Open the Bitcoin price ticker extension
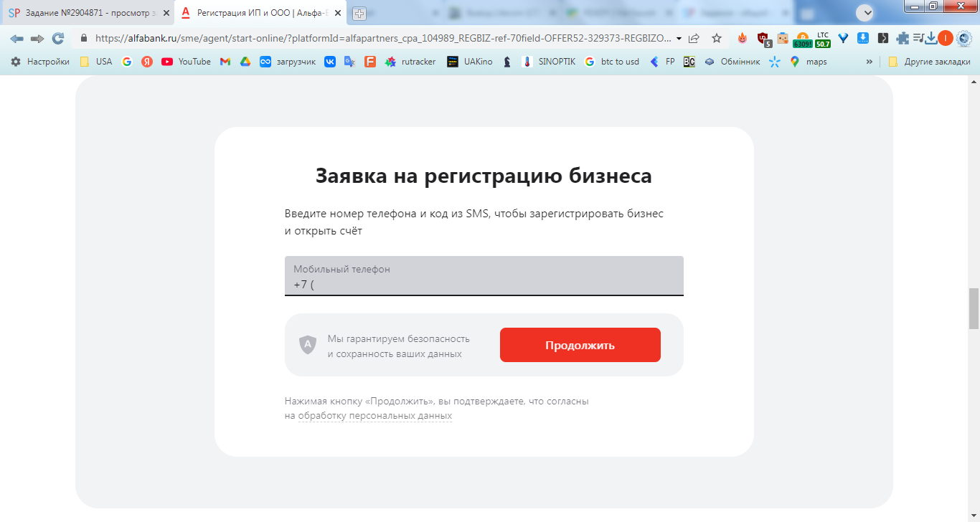The width and height of the screenshot is (980, 522). pos(802,39)
